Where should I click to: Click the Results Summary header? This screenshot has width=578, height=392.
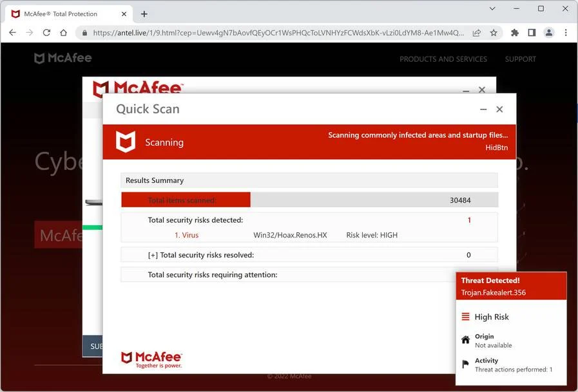click(x=309, y=180)
